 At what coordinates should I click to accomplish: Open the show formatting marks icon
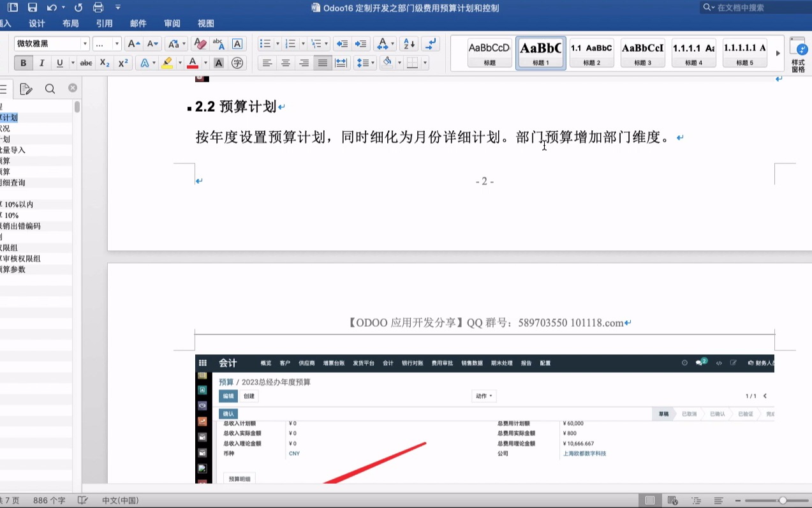tap(431, 43)
